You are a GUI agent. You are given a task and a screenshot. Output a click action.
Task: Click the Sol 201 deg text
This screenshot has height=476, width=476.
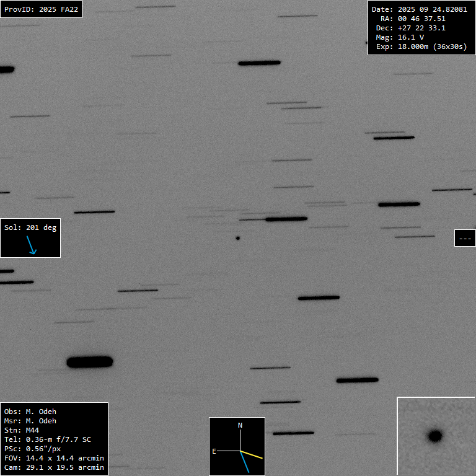pos(30,227)
